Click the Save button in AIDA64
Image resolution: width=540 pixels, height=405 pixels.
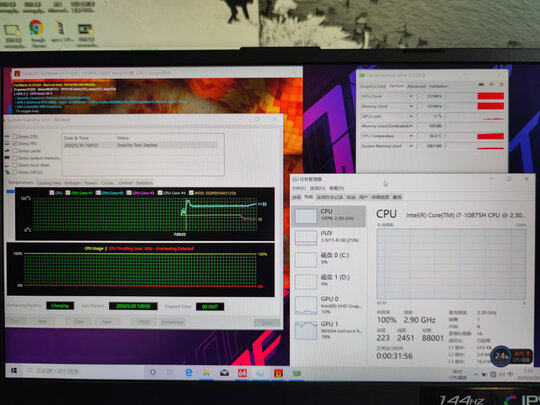pos(107,322)
